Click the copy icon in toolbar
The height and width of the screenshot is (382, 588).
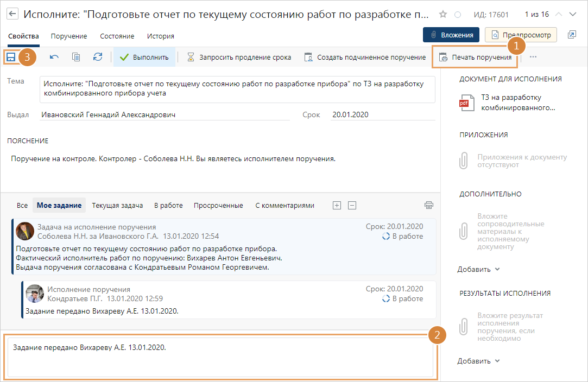(x=76, y=57)
